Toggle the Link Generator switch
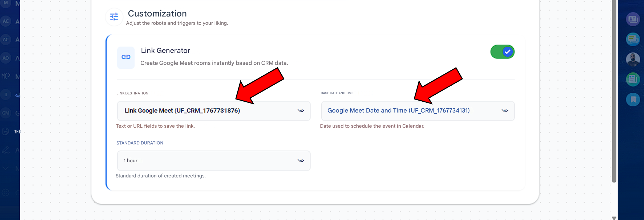The image size is (644, 220). pos(502,52)
